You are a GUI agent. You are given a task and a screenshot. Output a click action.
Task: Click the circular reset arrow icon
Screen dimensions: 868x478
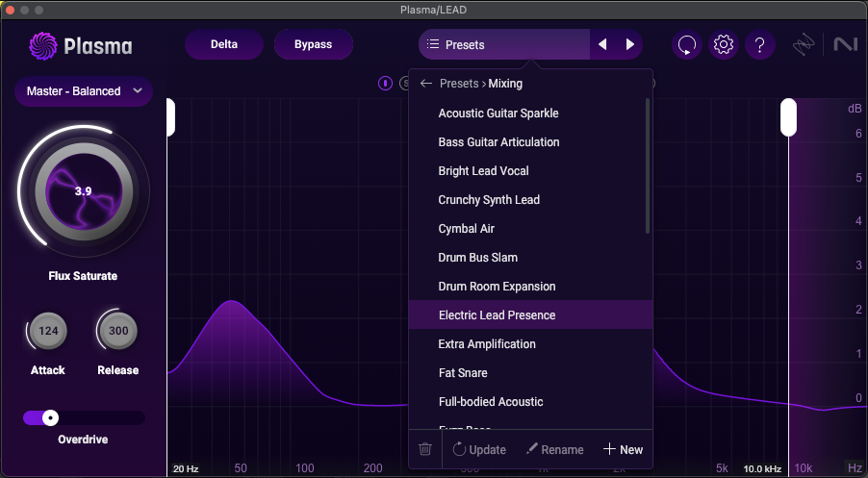click(687, 45)
